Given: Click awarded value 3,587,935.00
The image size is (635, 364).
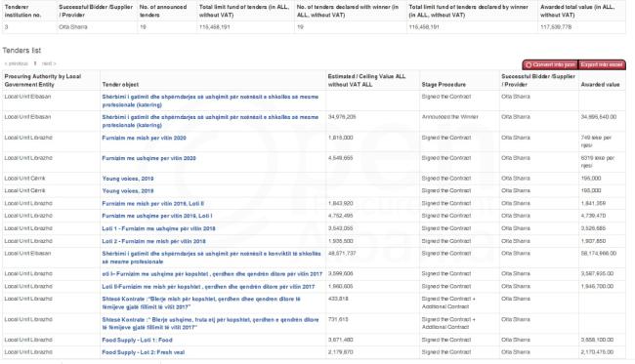Looking at the screenshot, I should click(597, 274).
